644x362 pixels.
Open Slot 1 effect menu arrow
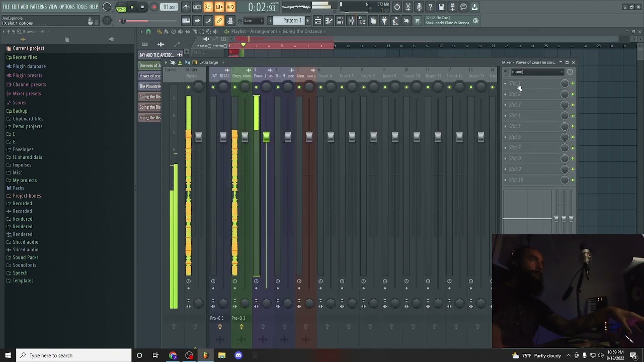click(x=505, y=83)
